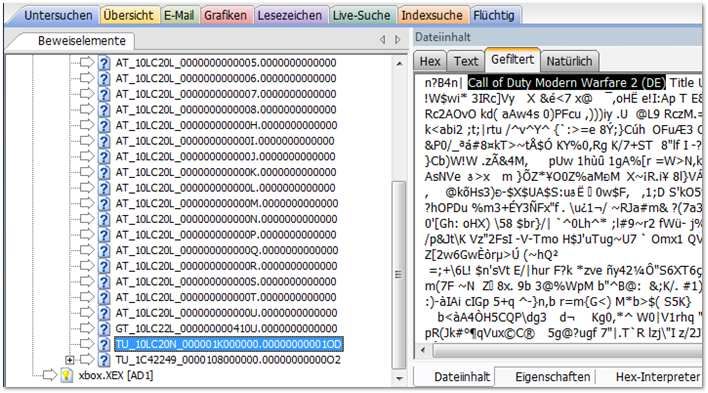This screenshot has width=708, height=393.
Task: Select file AT_10LC20L_00000000000N
Action: 226,219
